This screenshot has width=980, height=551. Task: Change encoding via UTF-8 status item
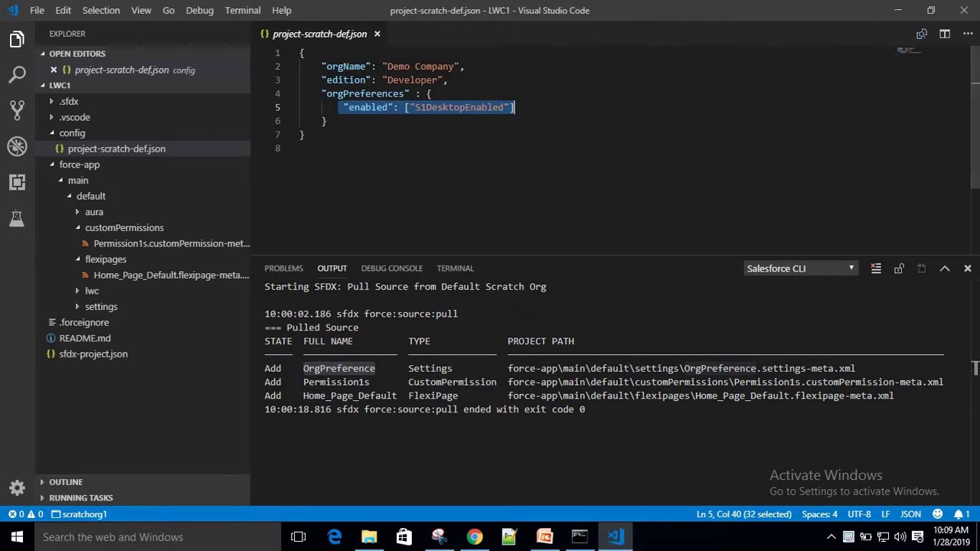point(859,514)
